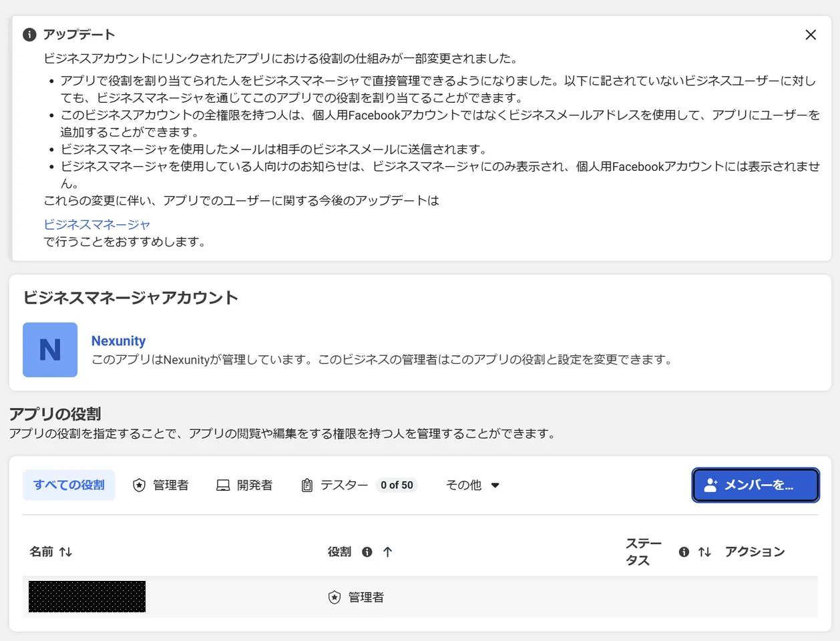Toggle the sort arrows on the 名前 column
840x641 pixels.
pos(67,552)
